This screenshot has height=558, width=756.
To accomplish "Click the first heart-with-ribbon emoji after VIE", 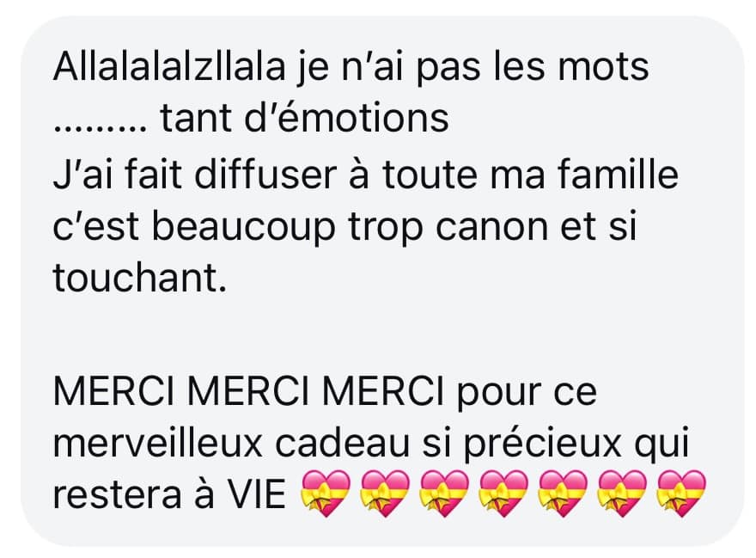I will click(326, 494).
